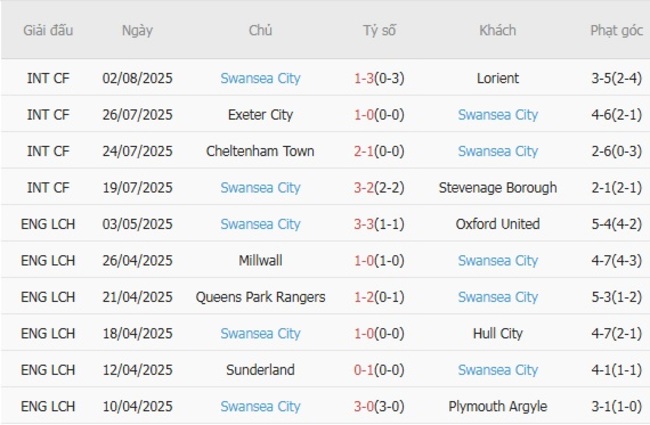650x425 pixels.
Task: Click Stevenage Borough away team
Action: coord(497,187)
